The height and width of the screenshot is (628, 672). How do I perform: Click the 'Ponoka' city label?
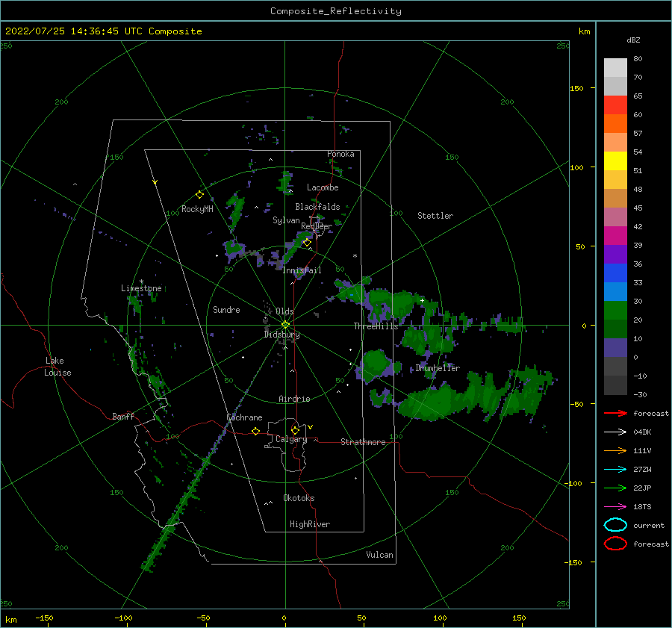click(x=340, y=154)
